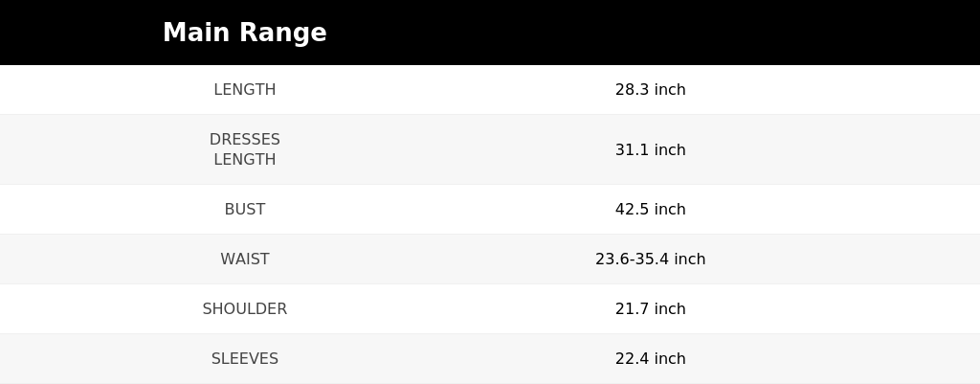Select the LENGTH label in the first row
Screen dimensions: 980x384
click(244, 89)
